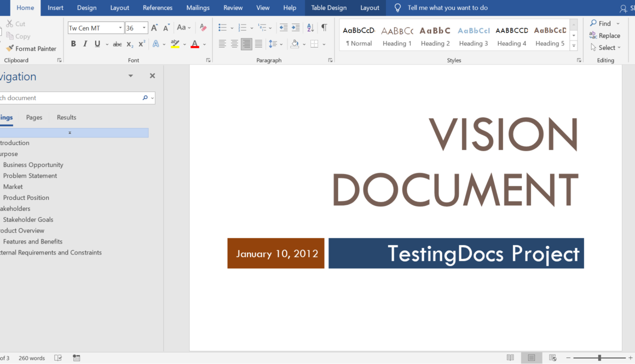Image resolution: width=635 pixels, height=364 pixels.
Task: Activate the Format Painter
Action: pos(31,48)
